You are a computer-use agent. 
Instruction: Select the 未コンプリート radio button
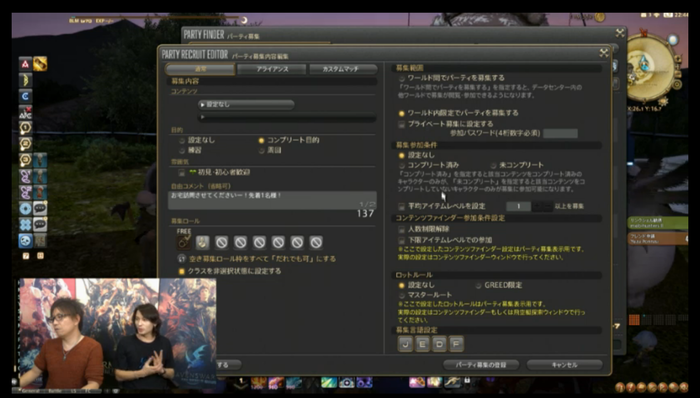493,165
